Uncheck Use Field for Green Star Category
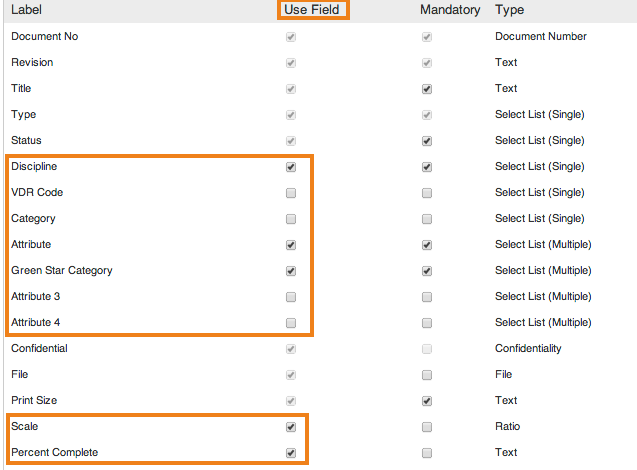 pyautogui.click(x=291, y=271)
